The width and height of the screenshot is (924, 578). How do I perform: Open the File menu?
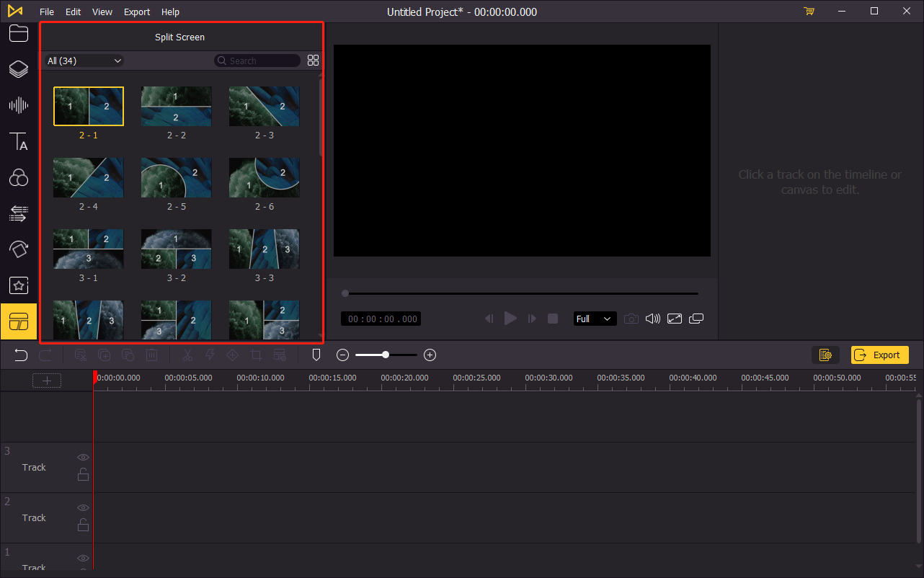point(47,12)
